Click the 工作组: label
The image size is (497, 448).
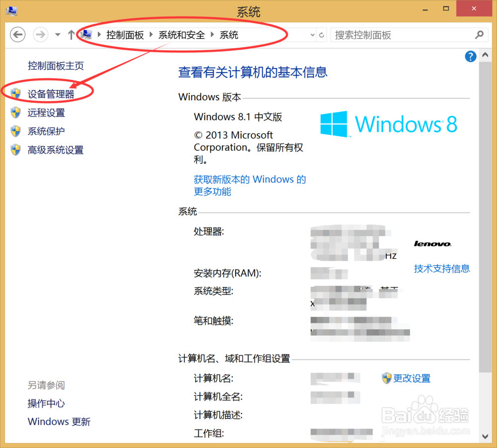209,433
